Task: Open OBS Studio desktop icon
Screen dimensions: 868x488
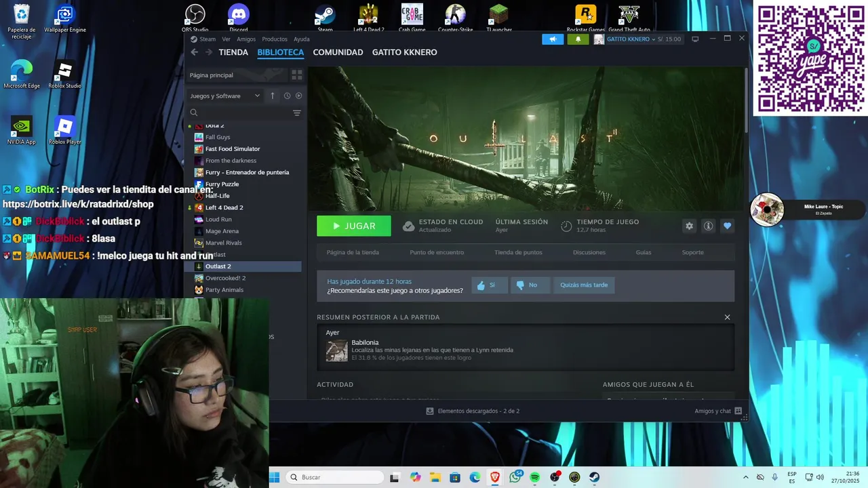Action: click(195, 18)
